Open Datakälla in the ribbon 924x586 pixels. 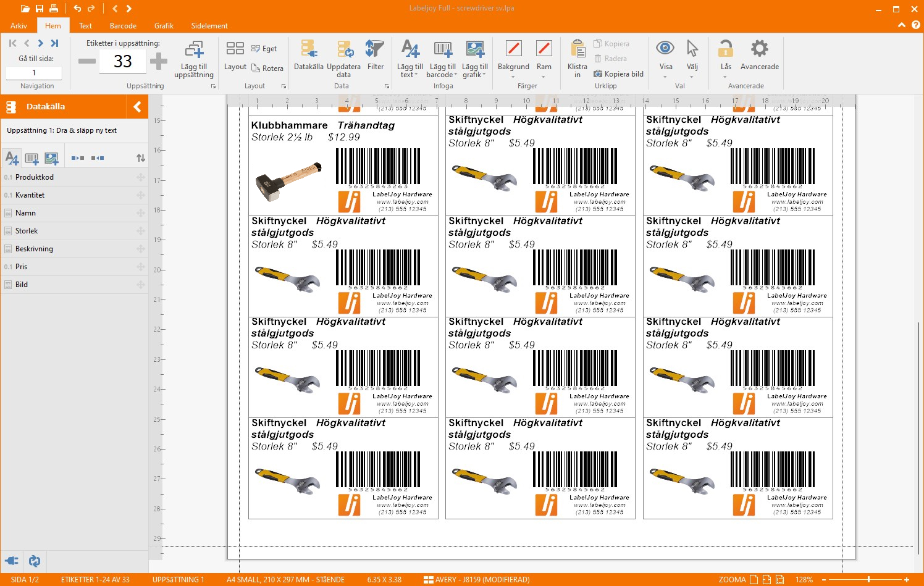pyautogui.click(x=308, y=56)
